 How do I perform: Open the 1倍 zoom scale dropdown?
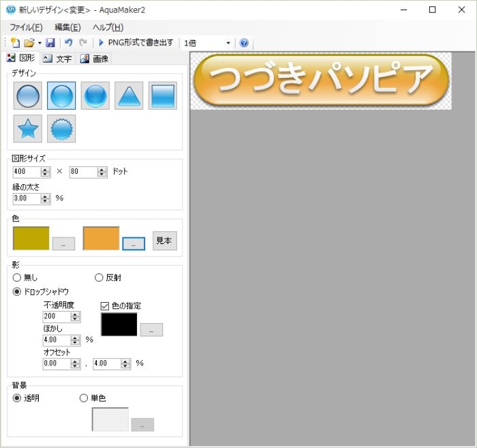(x=207, y=43)
